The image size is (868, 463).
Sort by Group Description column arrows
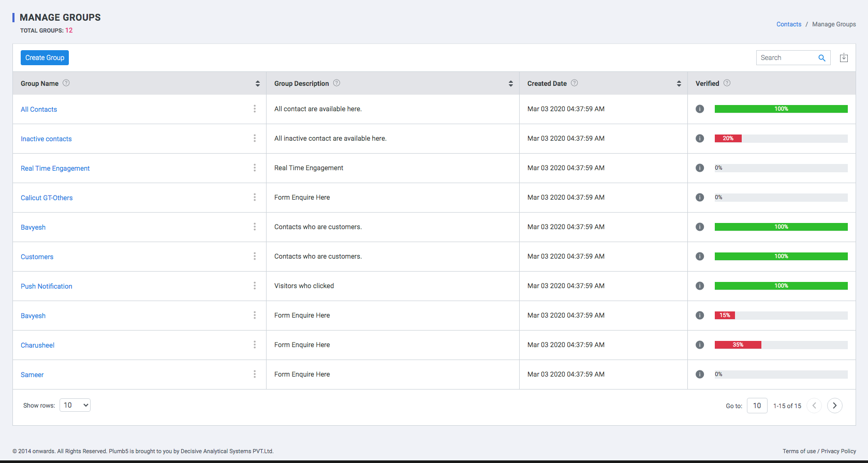point(511,83)
